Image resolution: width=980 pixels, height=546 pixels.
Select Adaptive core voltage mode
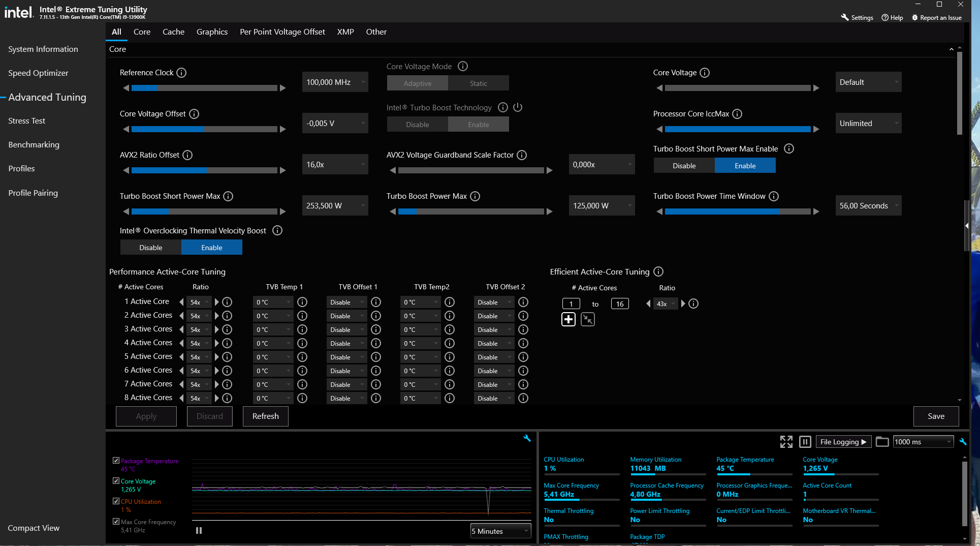418,83
